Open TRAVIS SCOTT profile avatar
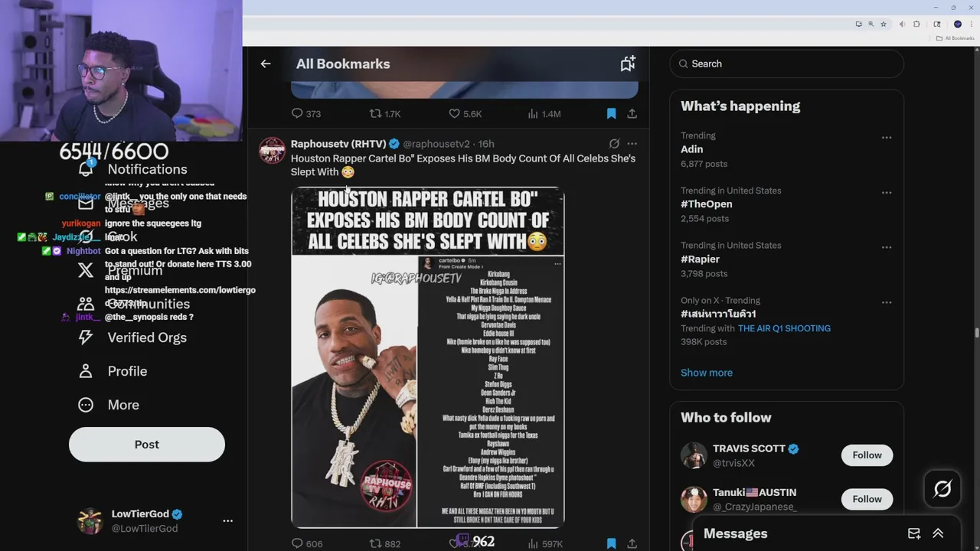980x551 pixels. point(694,455)
